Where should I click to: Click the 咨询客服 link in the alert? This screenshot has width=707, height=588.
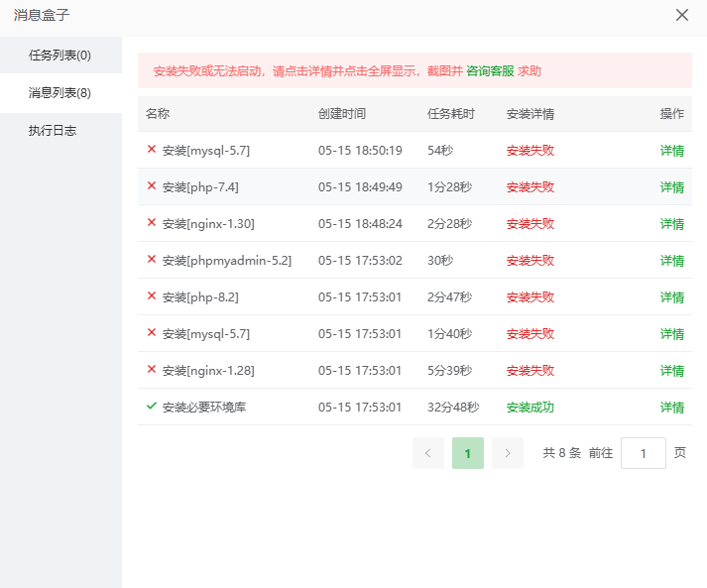coord(490,70)
